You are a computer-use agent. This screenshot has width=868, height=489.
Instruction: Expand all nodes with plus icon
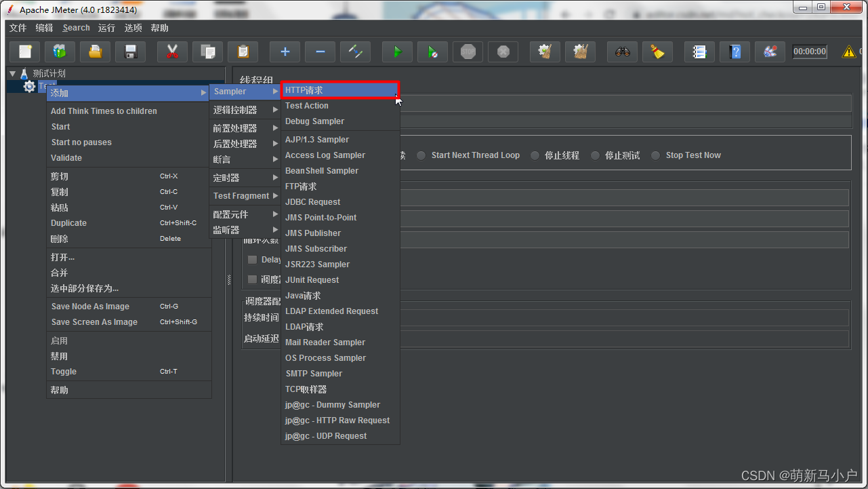(x=285, y=52)
